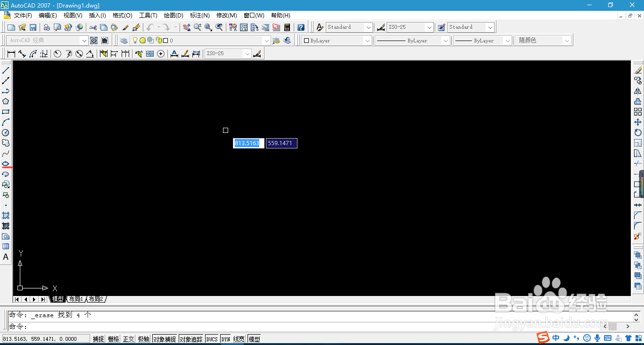The height and width of the screenshot is (345, 644).
Task: Open the Layer Properties Manager icon
Action: [124, 41]
